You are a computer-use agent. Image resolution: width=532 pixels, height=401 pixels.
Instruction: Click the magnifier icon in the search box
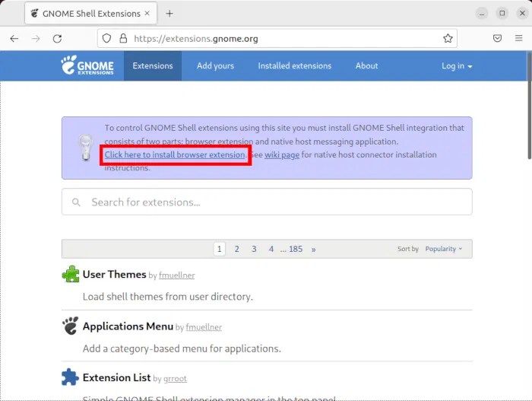(x=76, y=202)
